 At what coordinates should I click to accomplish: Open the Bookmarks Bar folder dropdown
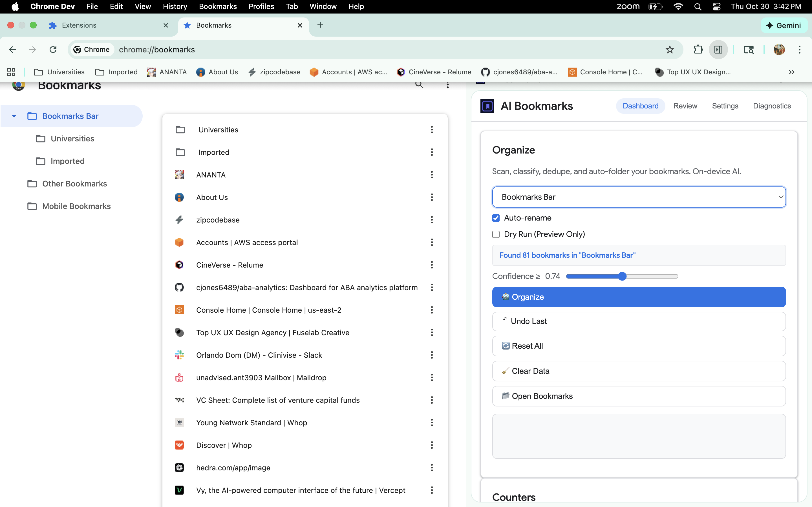639,197
